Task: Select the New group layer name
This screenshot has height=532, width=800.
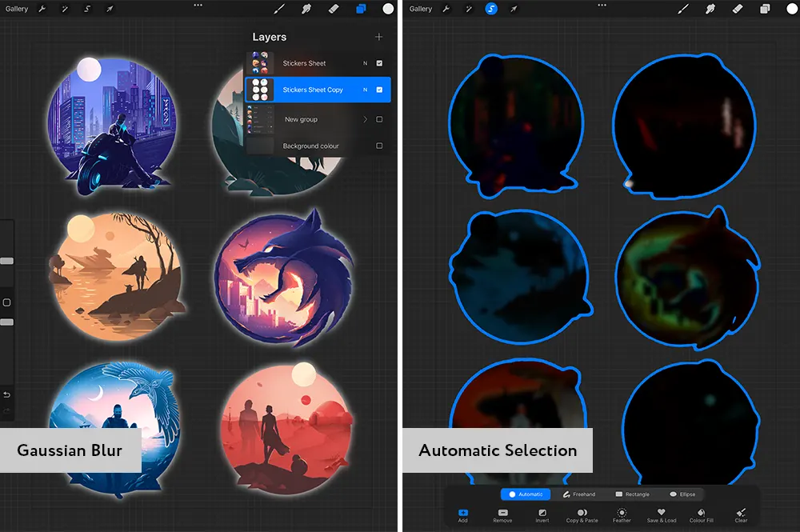Action: pyautogui.click(x=301, y=119)
